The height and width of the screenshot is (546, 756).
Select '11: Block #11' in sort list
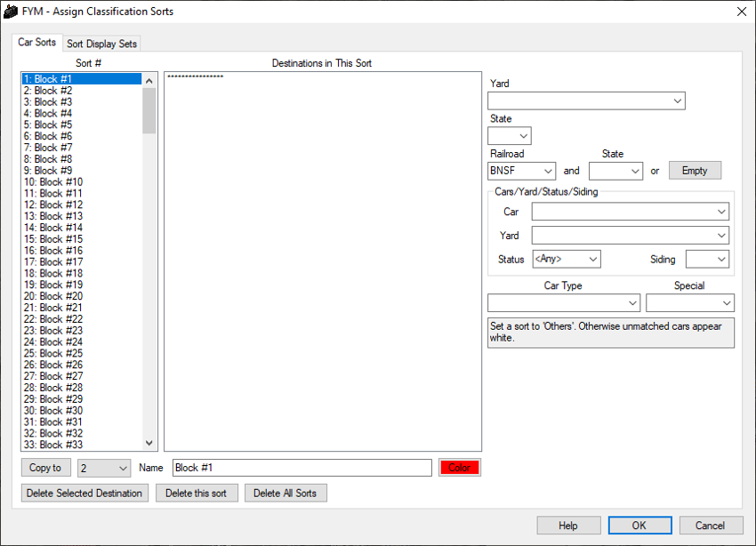pyautogui.click(x=82, y=193)
